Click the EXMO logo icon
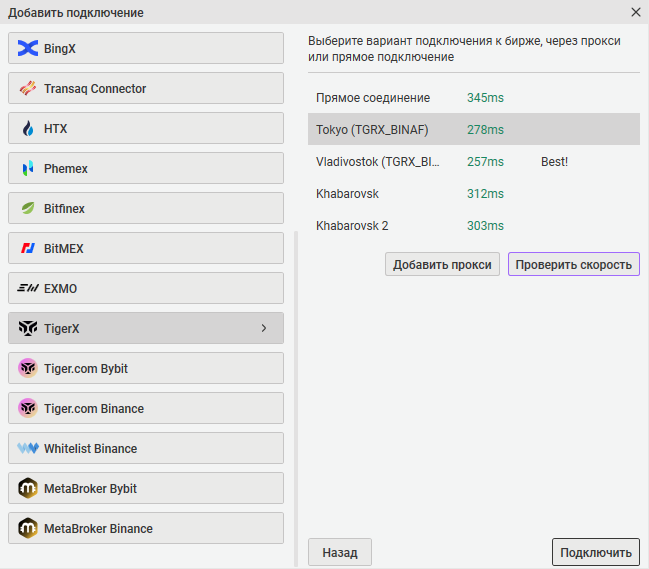This screenshot has width=649, height=569. 28,288
